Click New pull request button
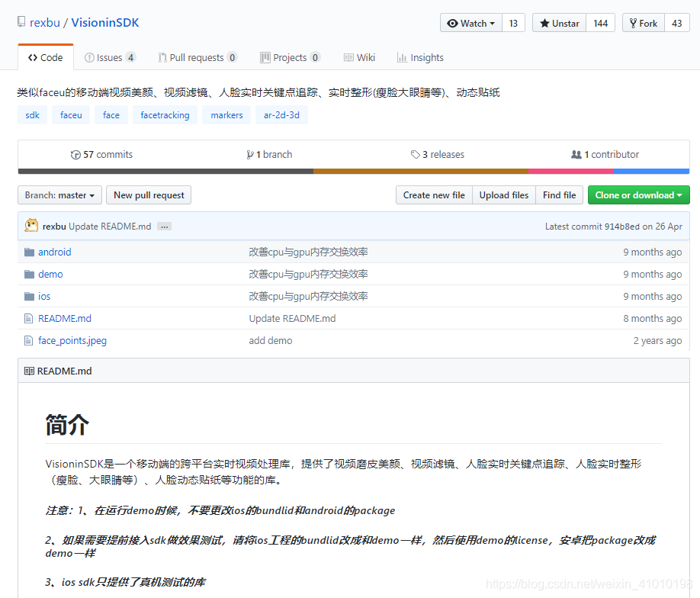The image size is (700, 598). pyautogui.click(x=149, y=195)
